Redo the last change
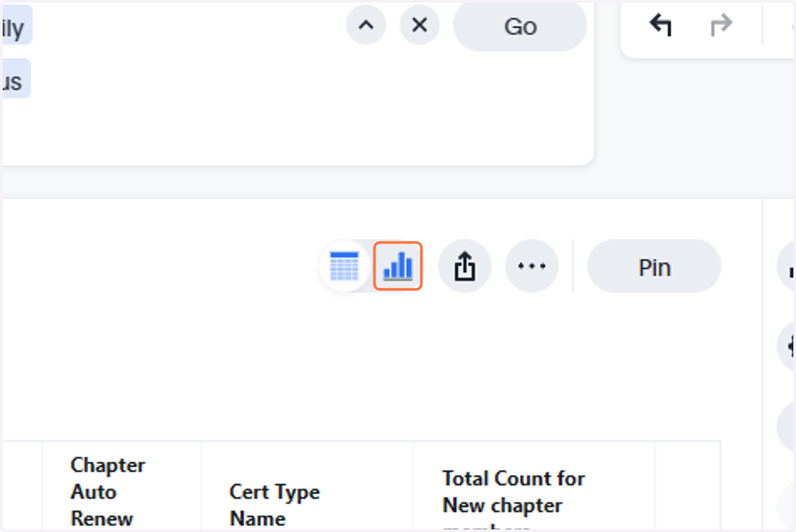The height and width of the screenshot is (532, 796). pos(721,25)
